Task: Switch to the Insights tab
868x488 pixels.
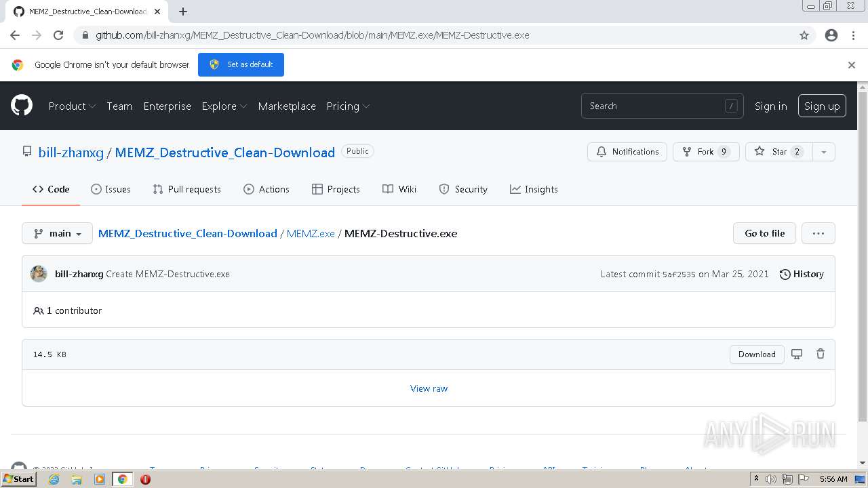Action: pyautogui.click(x=534, y=189)
